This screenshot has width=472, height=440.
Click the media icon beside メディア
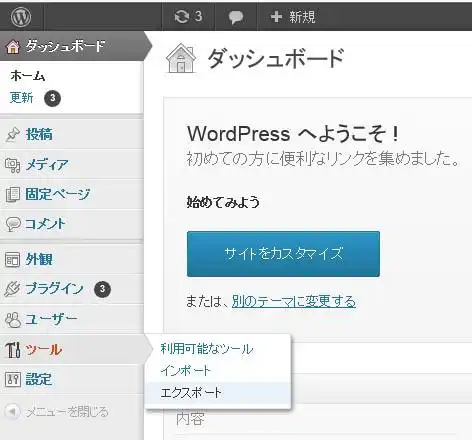pos(13,165)
